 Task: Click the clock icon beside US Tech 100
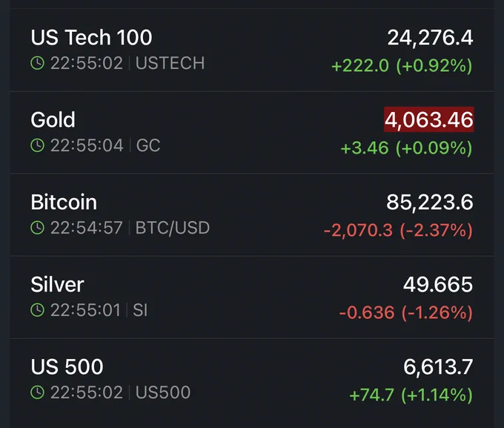tap(37, 63)
